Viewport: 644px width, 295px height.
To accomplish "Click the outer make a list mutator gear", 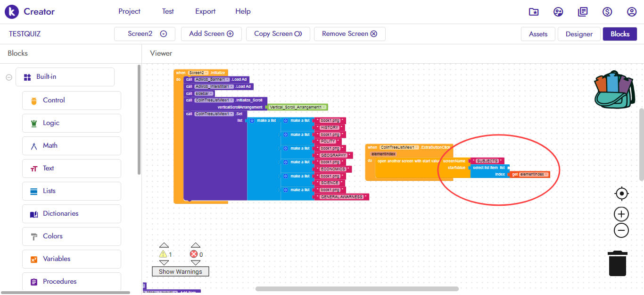I will point(252,121).
